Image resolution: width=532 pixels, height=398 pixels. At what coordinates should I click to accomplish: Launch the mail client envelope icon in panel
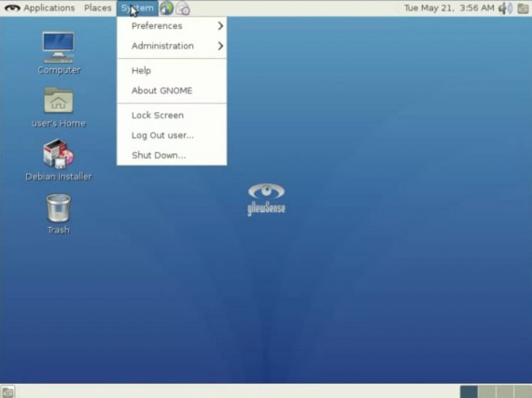click(183, 8)
